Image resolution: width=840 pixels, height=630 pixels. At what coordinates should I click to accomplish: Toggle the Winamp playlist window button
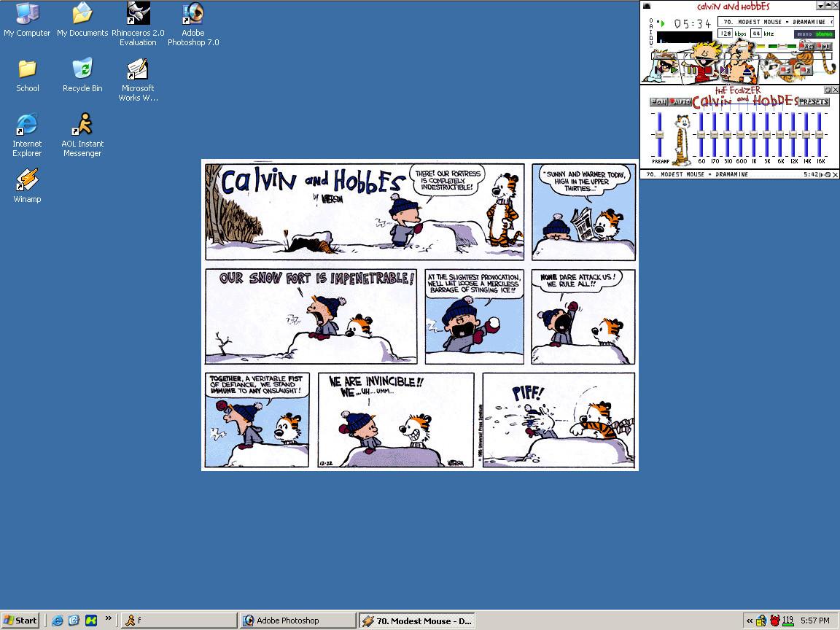pyautogui.click(x=823, y=46)
